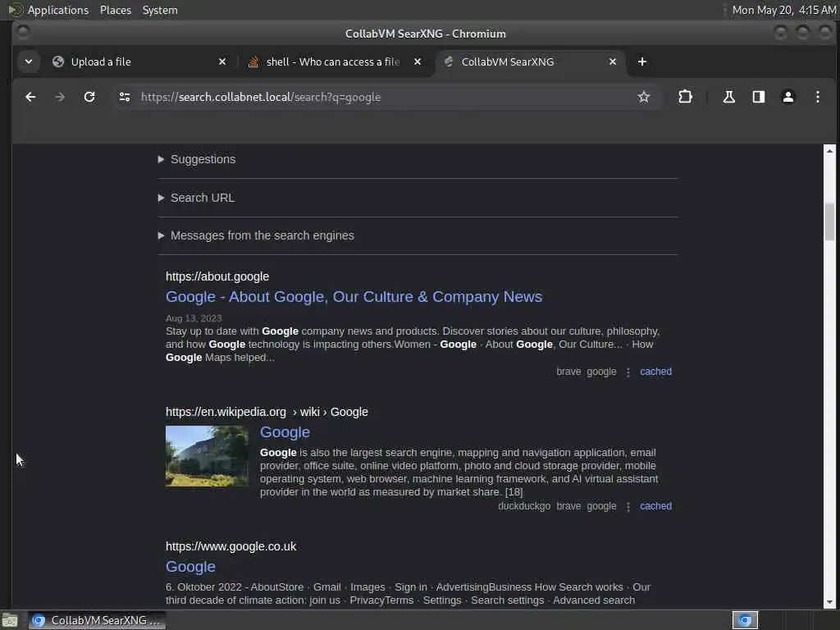The image size is (840, 630).
Task: Click the forward navigation arrow
Action: click(60, 97)
